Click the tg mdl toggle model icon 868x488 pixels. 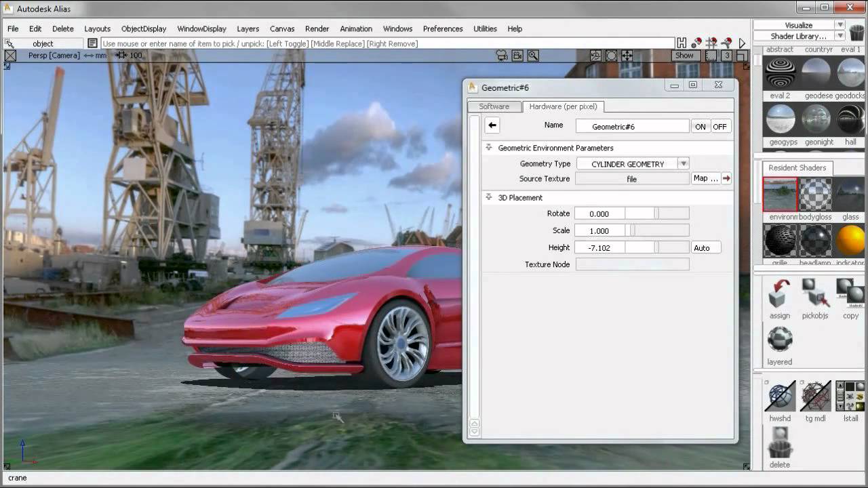point(815,397)
